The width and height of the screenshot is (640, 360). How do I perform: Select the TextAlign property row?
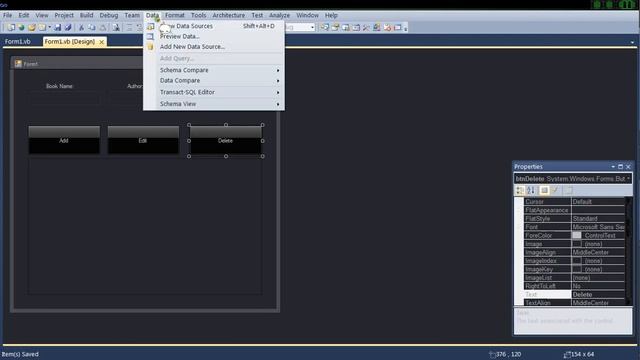pos(574,302)
